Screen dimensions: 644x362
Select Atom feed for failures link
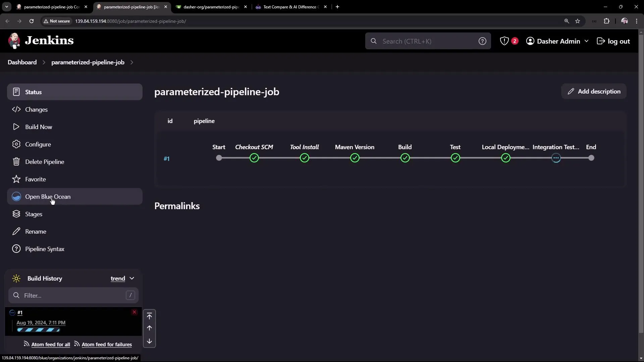click(107, 344)
